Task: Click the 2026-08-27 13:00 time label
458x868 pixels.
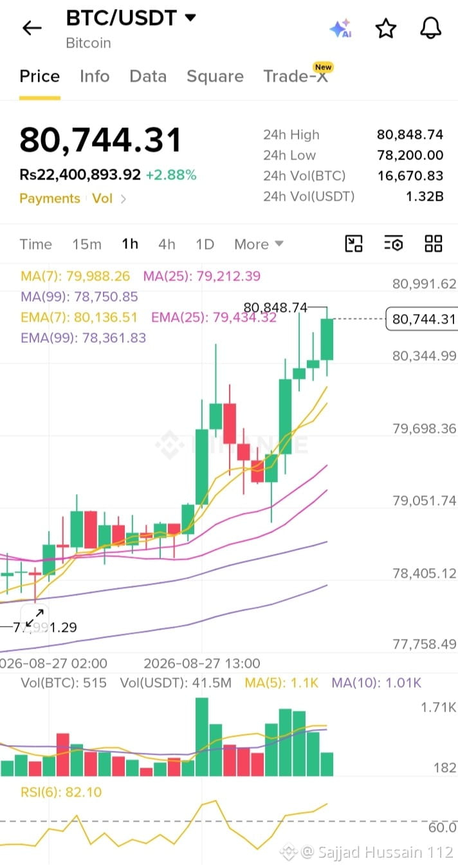Action: [202, 663]
